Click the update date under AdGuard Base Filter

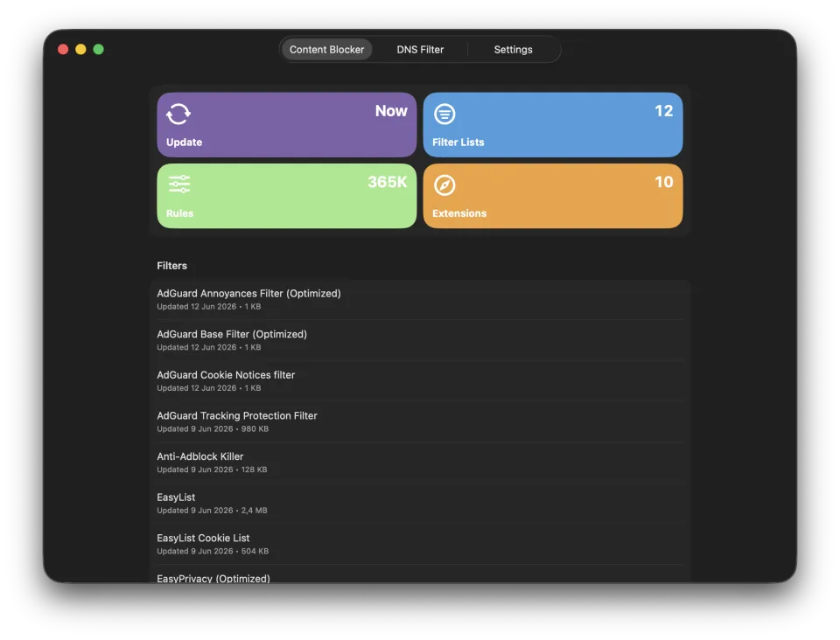click(x=209, y=347)
